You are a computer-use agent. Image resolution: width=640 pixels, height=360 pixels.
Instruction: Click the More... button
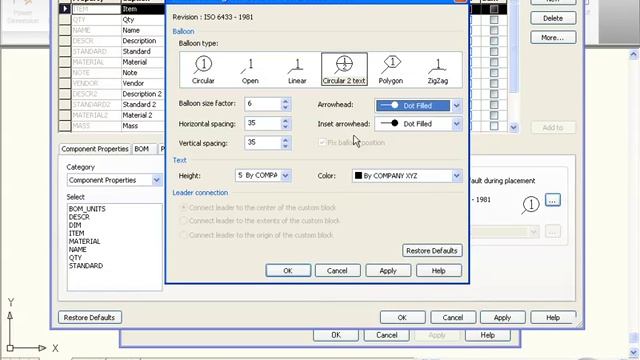click(x=553, y=38)
